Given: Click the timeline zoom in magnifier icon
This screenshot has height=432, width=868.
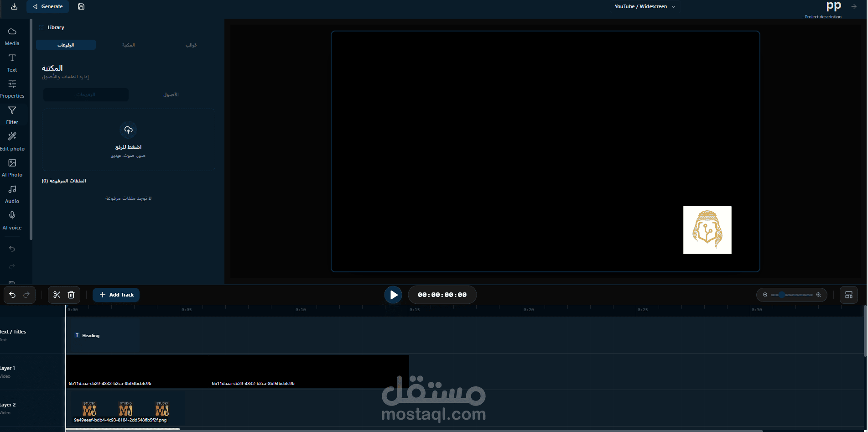Looking at the screenshot, I should (819, 295).
